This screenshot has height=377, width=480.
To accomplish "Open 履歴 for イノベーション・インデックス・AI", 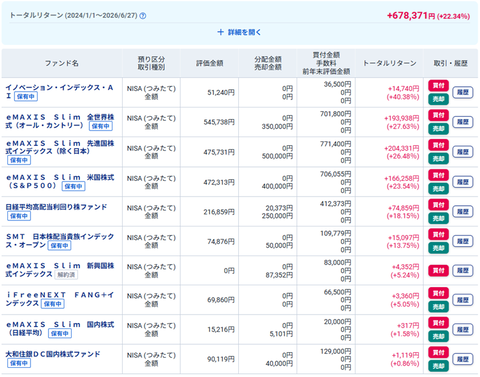I will (463, 92).
